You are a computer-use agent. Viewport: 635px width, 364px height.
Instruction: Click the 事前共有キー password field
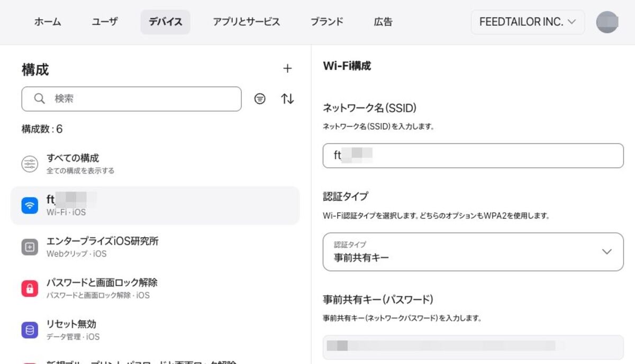point(473,346)
